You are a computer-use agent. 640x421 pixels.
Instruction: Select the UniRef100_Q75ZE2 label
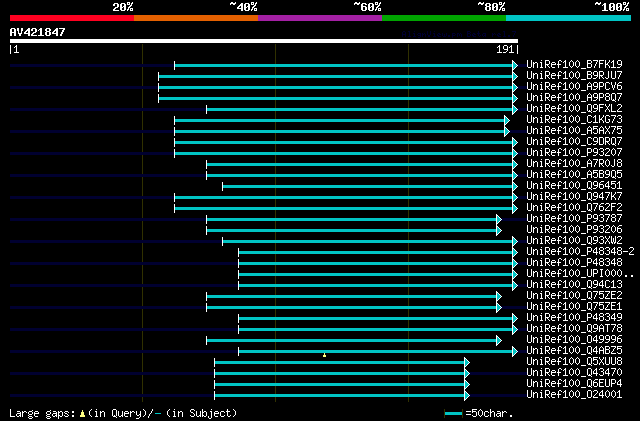(x=574, y=296)
